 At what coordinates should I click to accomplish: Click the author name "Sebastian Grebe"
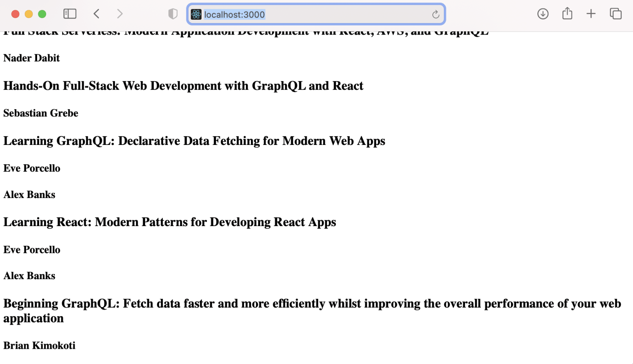pos(41,113)
